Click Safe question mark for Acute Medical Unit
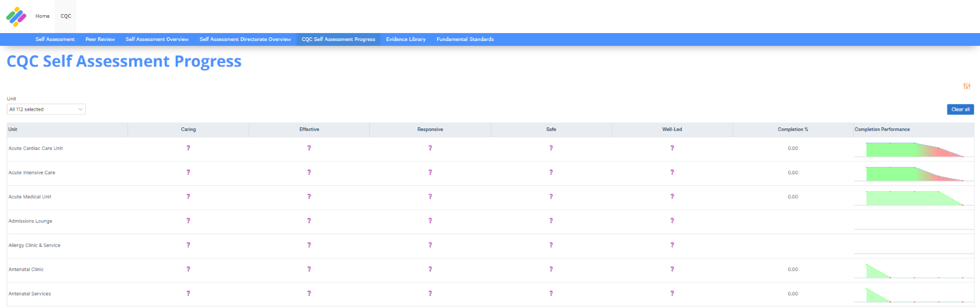Image resolution: width=980 pixels, height=307 pixels. pyautogui.click(x=551, y=196)
